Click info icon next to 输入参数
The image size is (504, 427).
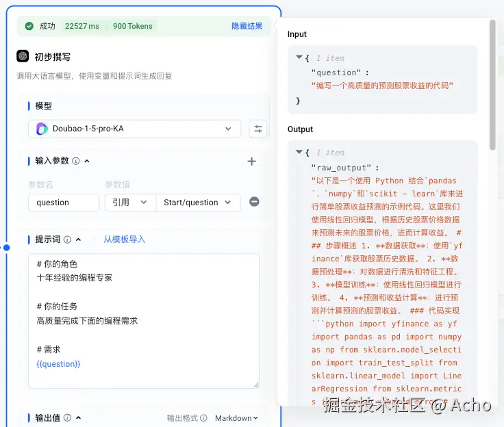[76, 161]
